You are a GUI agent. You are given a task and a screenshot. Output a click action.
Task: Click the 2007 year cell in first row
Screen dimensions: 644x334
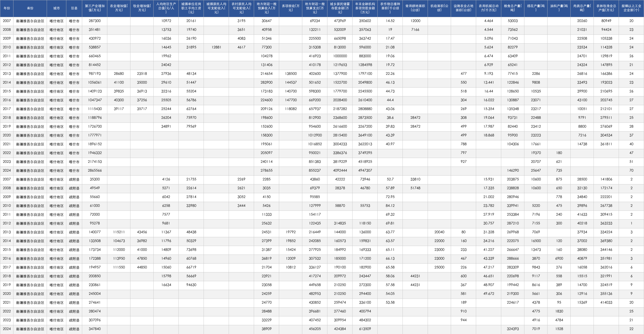click(7, 21)
